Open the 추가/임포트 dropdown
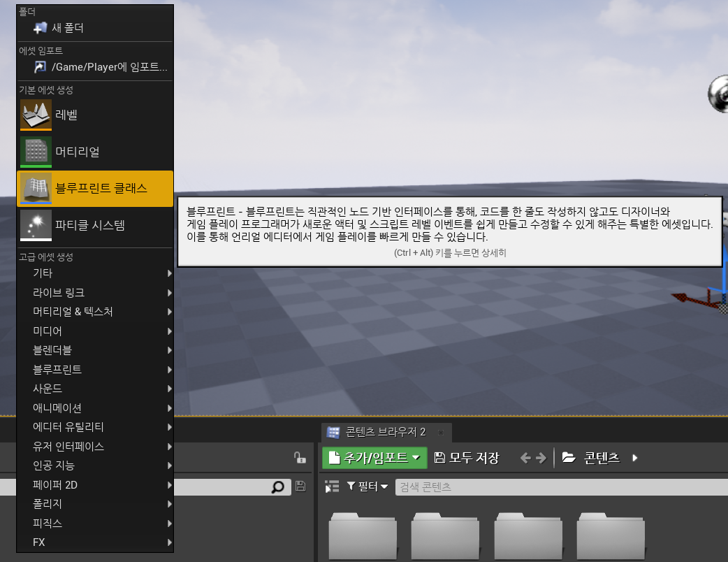728x562 pixels. [x=374, y=458]
